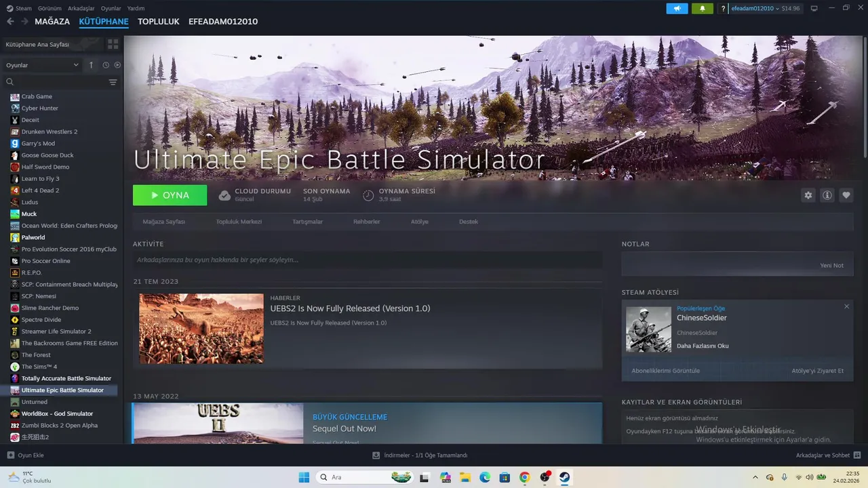Open the Destek link

pos(469,222)
